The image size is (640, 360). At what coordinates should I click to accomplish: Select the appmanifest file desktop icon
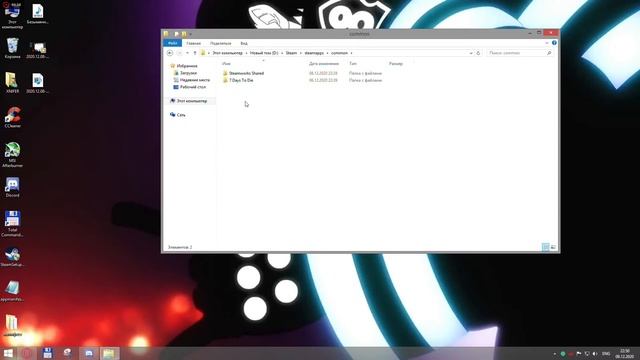[x=12, y=291]
